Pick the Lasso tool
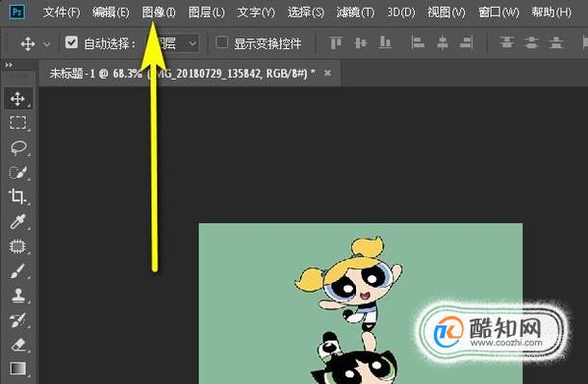This screenshot has width=588, height=384. click(x=18, y=148)
